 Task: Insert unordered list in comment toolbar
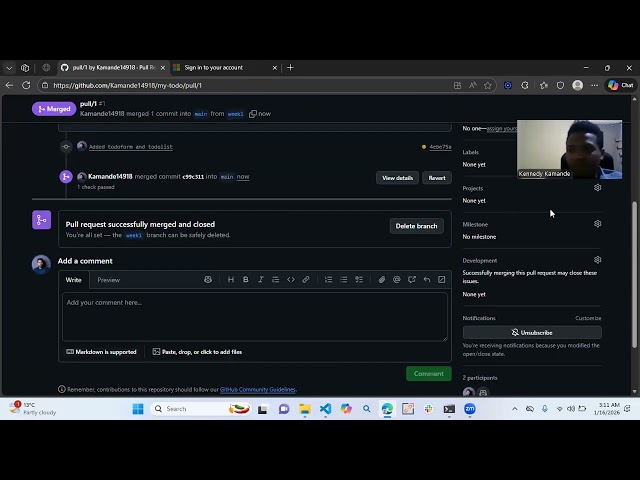pyautogui.click(x=344, y=280)
